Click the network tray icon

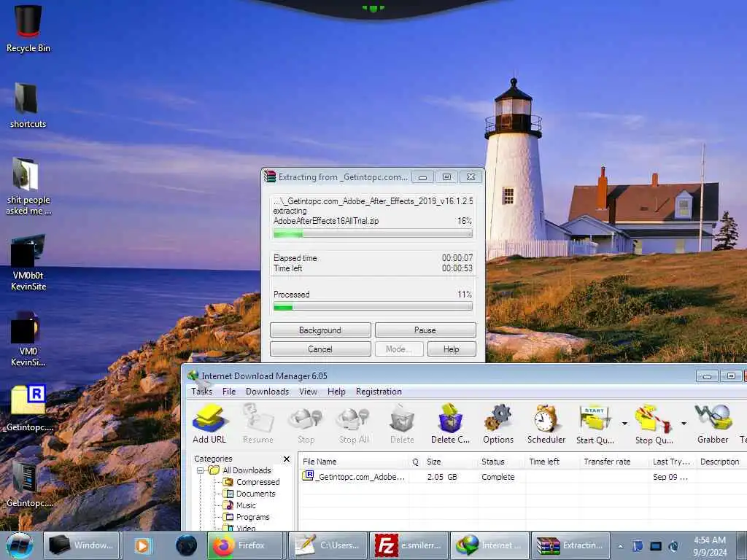(x=656, y=546)
